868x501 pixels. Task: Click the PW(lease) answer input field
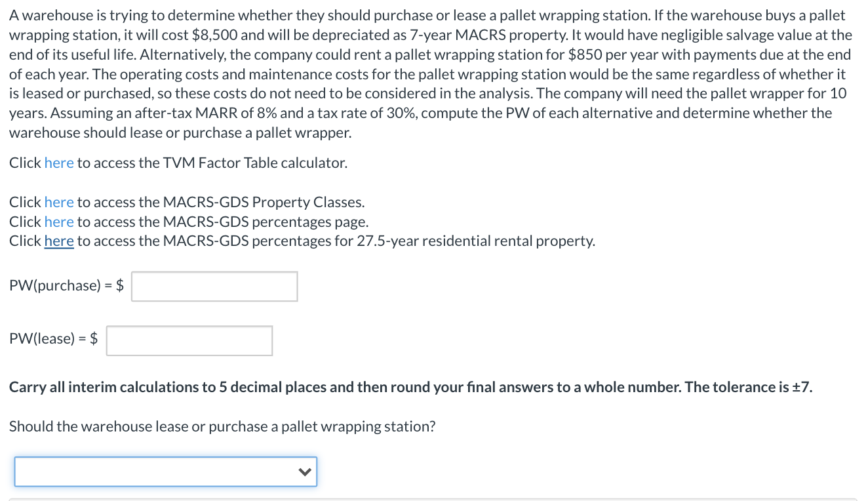189,340
